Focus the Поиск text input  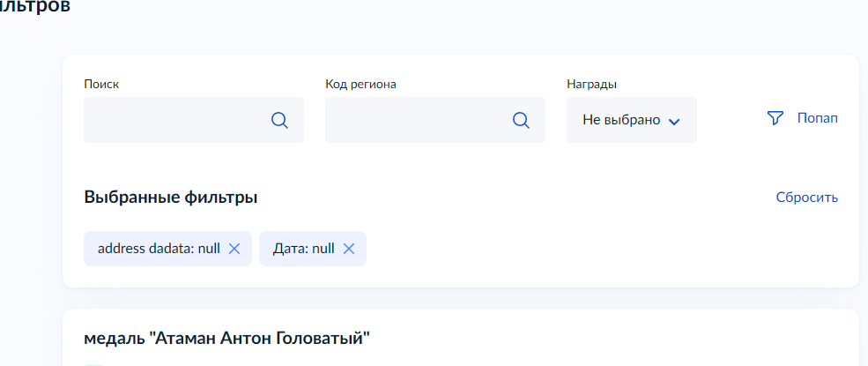tap(174, 121)
